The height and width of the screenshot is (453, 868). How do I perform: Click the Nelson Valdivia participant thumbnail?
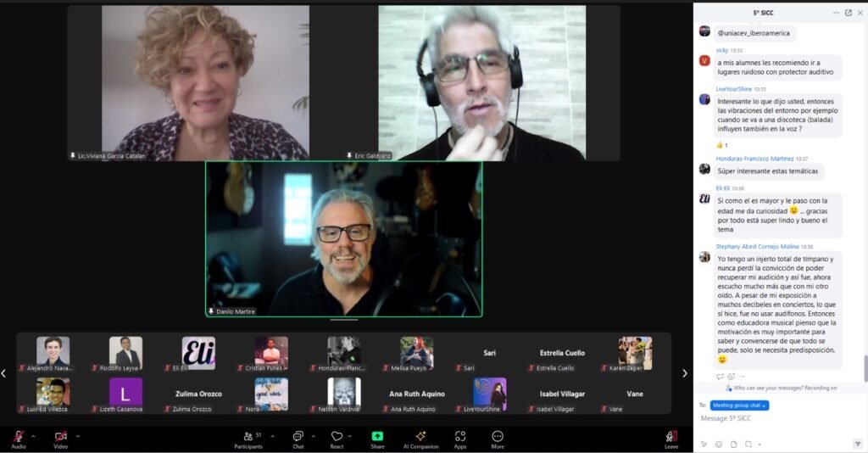point(344,394)
